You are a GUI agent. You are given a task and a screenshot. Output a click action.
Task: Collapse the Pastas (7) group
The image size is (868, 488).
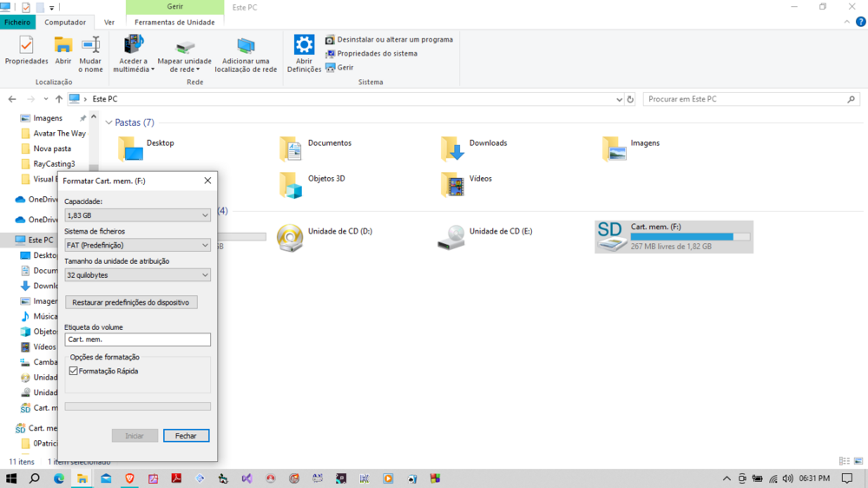click(x=108, y=122)
